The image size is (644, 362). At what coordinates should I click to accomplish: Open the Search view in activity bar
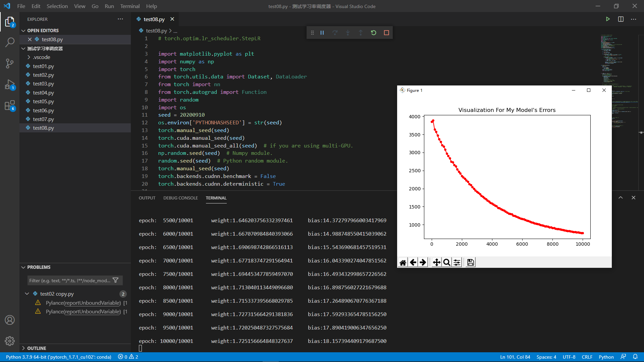[x=10, y=42]
